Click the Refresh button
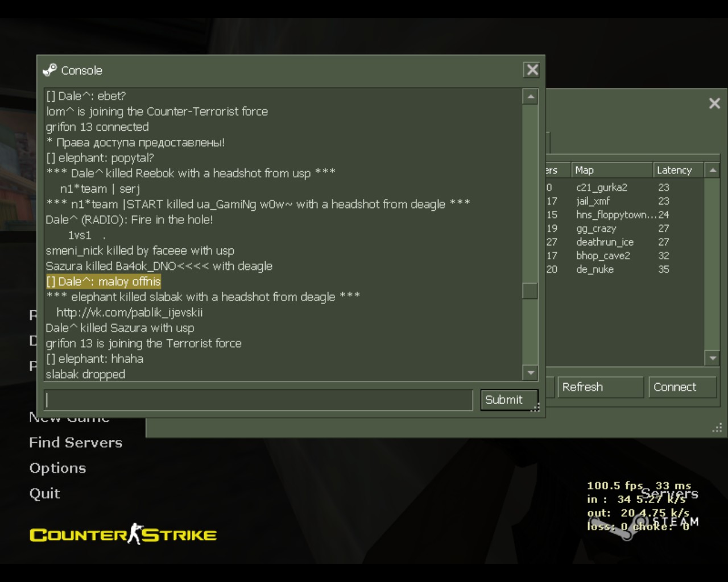 click(x=601, y=387)
